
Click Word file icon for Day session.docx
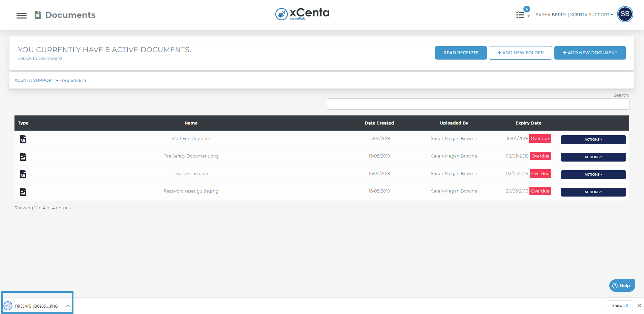click(23, 174)
